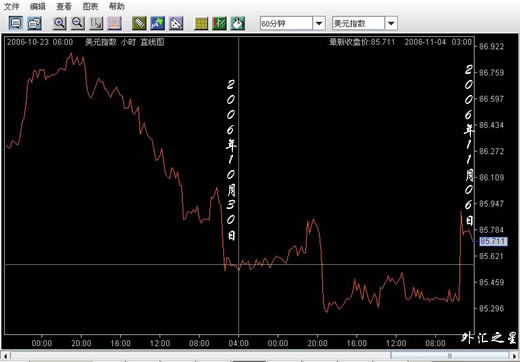520x362 pixels.
Task: Open the 编辑 menu
Action: (x=37, y=6)
